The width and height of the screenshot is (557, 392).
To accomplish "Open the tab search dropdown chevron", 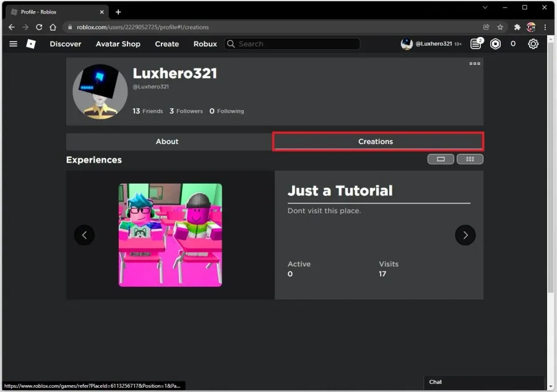I will click(485, 7).
